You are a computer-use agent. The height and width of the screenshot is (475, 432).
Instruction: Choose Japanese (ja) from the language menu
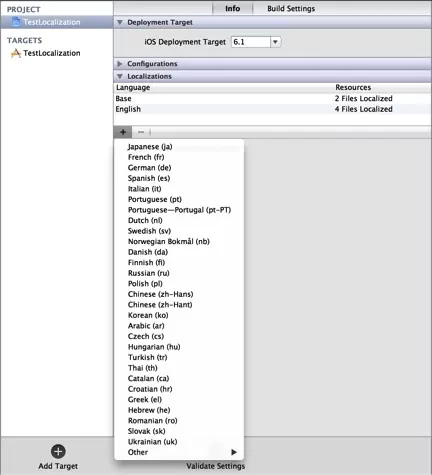pos(179,147)
